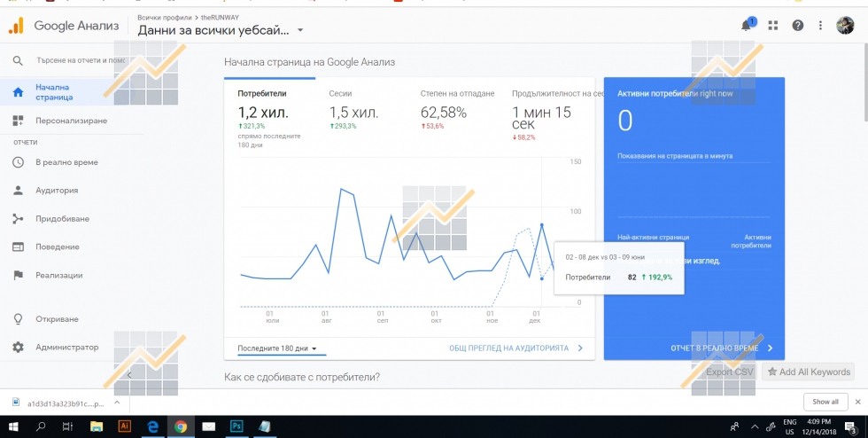
Task: Open the help question mark icon
Action: (x=797, y=26)
